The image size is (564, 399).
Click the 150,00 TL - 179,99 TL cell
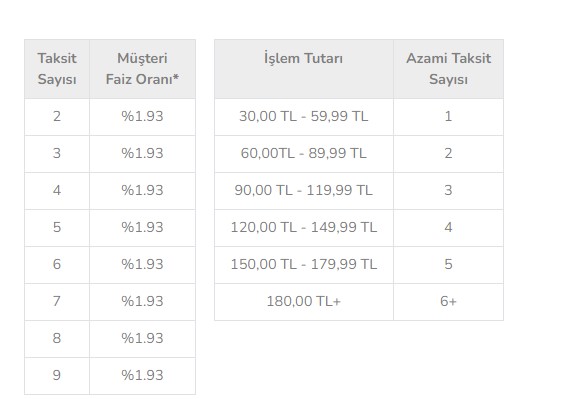click(x=304, y=265)
